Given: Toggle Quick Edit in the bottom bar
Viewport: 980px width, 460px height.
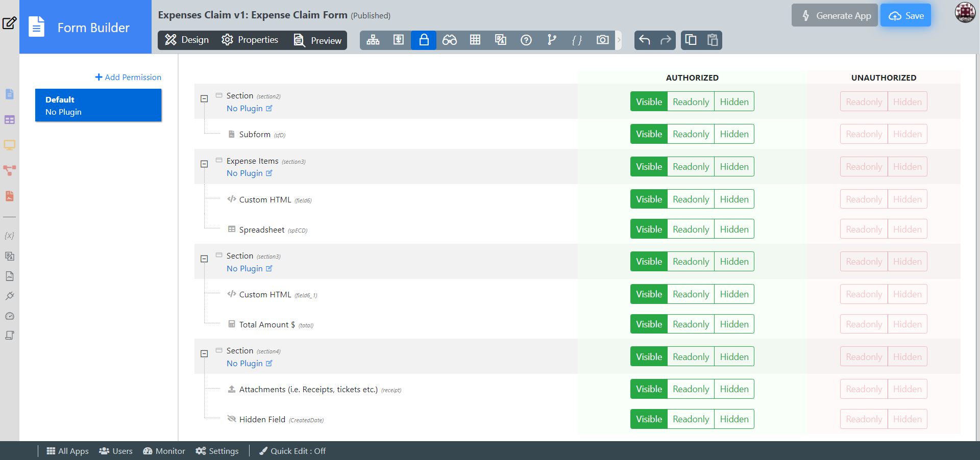Looking at the screenshot, I should pos(292,451).
